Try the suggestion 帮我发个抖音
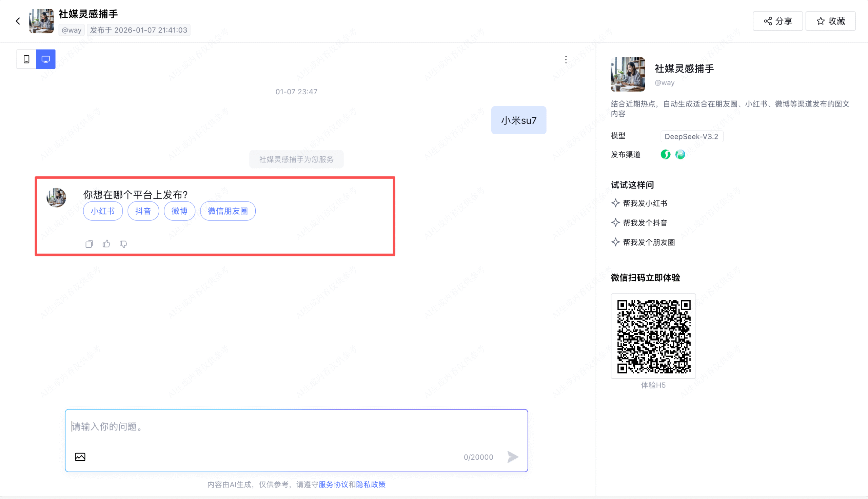Image resolution: width=868 pixels, height=499 pixels. click(x=645, y=223)
